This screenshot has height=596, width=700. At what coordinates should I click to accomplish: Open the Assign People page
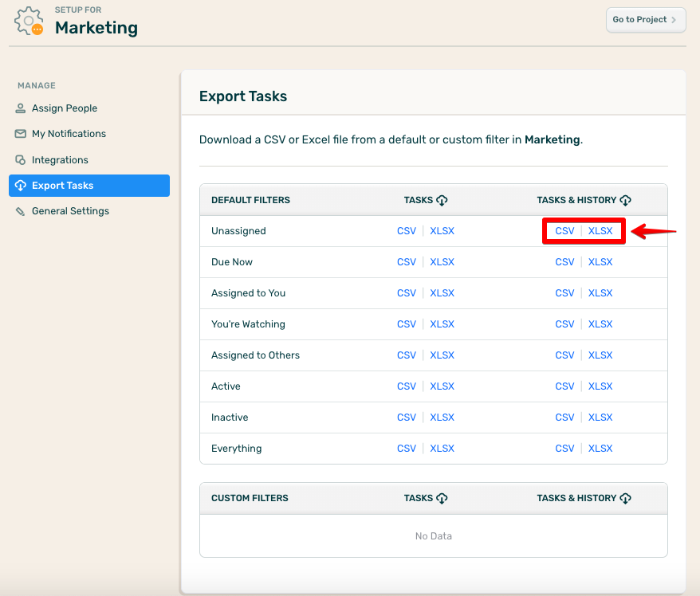click(89, 108)
